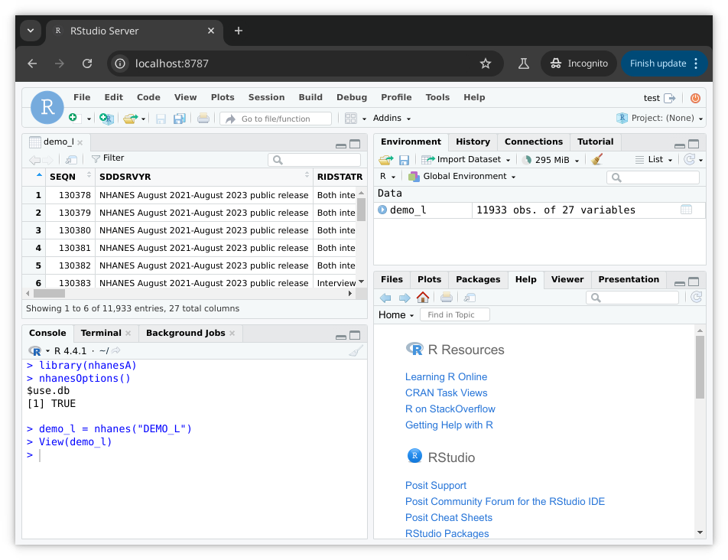Viewport: 728px width, 560px height.
Task: Open the List view mode dropdown
Action: (654, 160)
